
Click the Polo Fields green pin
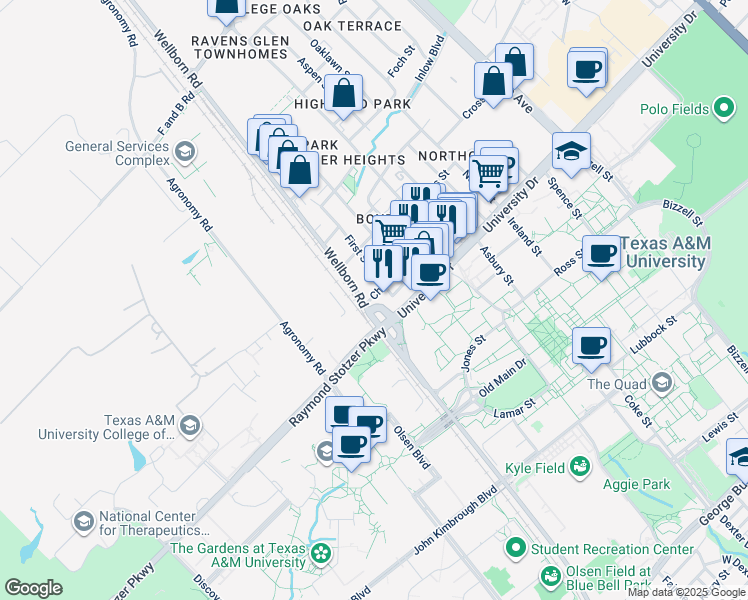724,108
